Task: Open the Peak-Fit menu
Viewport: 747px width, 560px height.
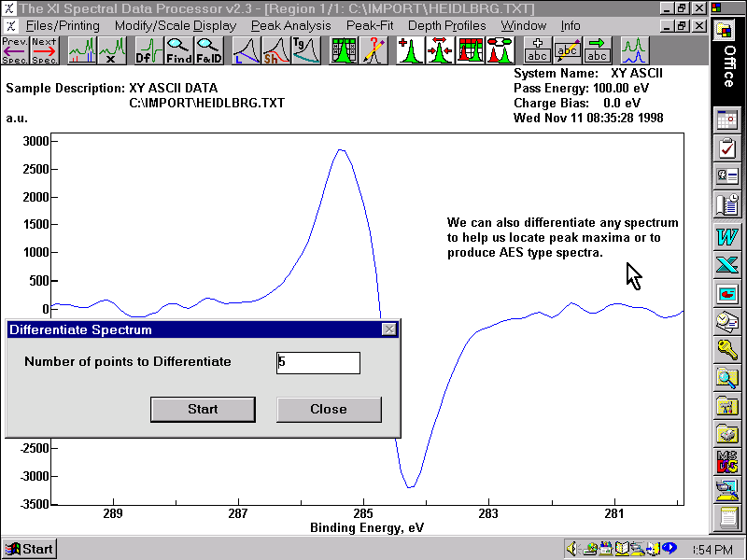Action: (369, 25)
